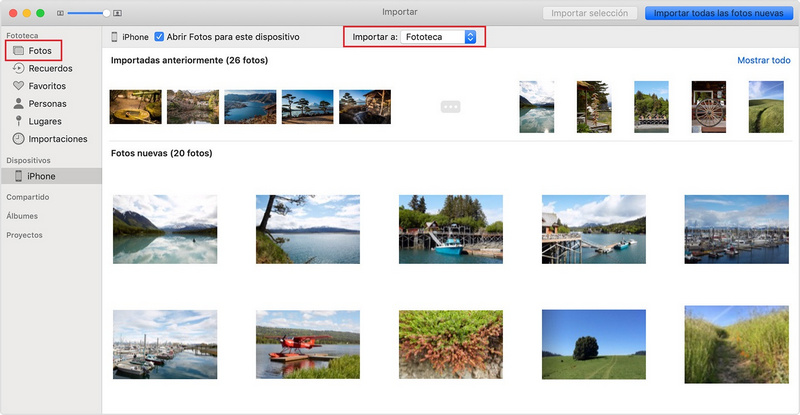This screenshot has width=800, height=415.
Task: Click Importar selección button
Action: (590, 13)
